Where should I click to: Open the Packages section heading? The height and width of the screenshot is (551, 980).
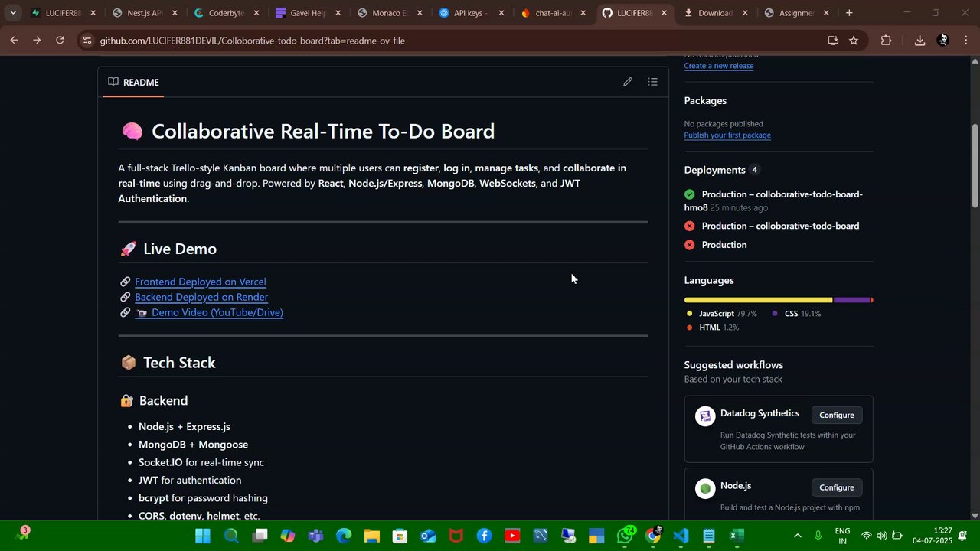tap(705, 100)
